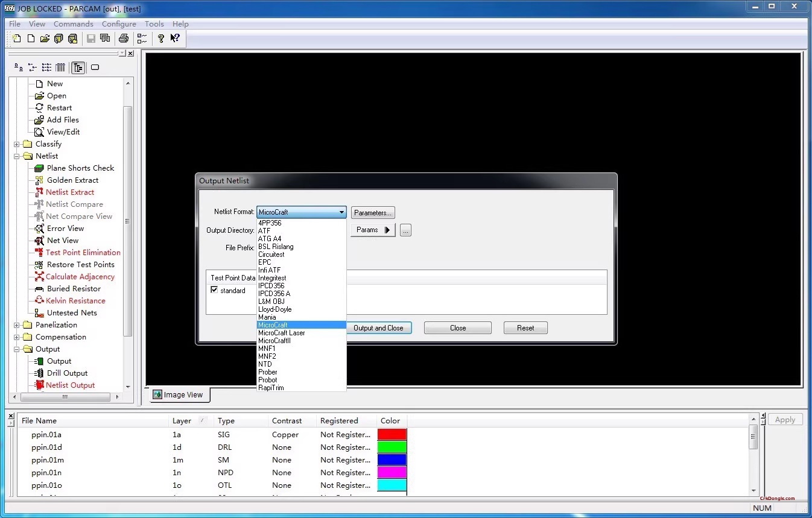Click the View/Edit magnifier icon in the sidebar
This screenshot has height=518, width=812.
click(x=39, y=131)
